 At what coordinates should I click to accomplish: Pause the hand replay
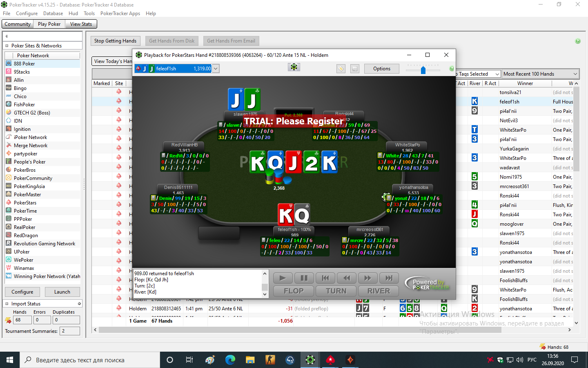coord(304,278)
